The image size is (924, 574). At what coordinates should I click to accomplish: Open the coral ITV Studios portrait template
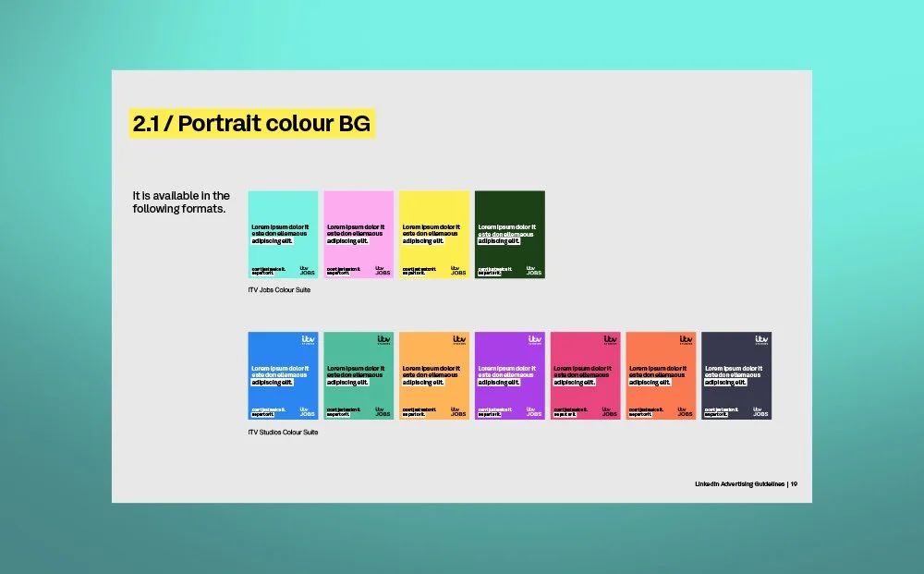pos(661,374)
